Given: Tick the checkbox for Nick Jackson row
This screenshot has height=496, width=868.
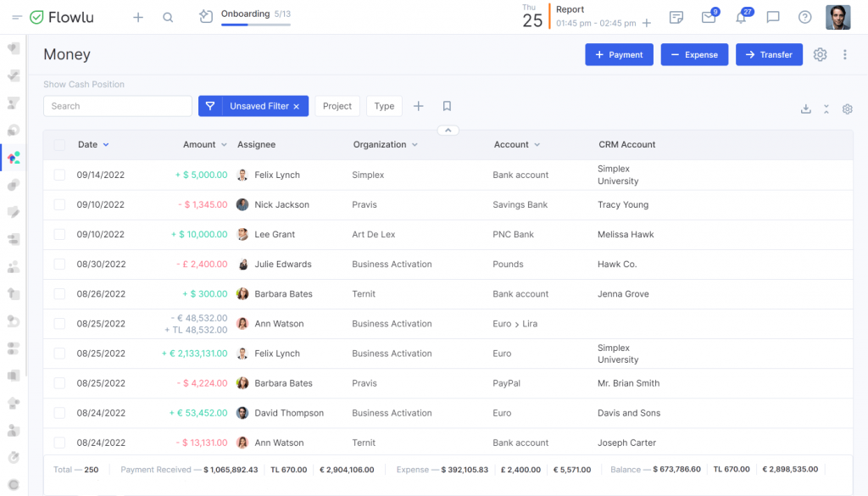Looking at the screenshot, I should point(59,204).
